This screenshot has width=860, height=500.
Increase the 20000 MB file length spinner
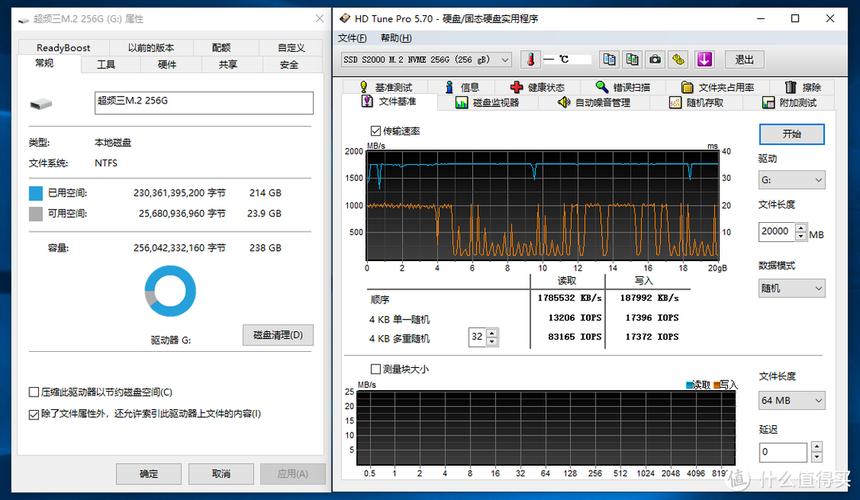(801, 227)
